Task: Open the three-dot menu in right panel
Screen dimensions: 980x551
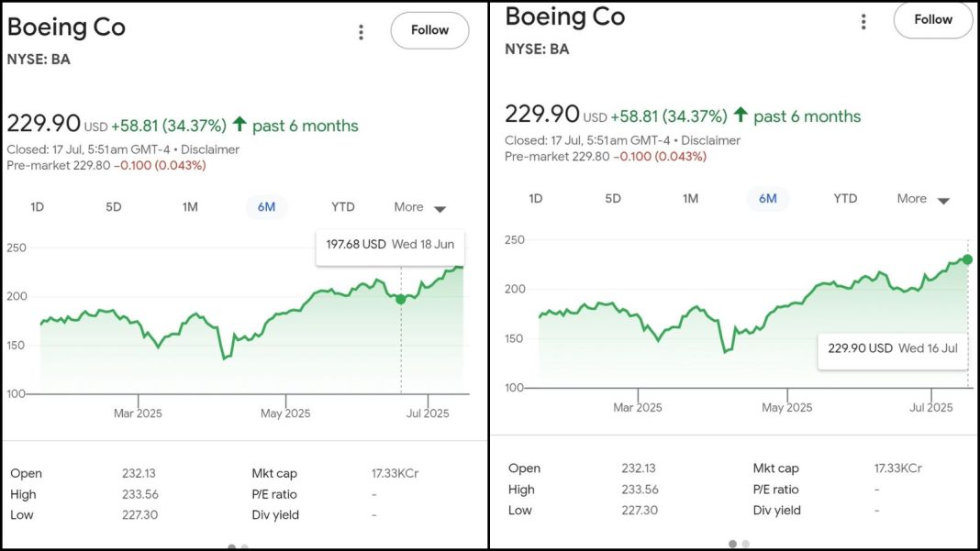Action: 863,22
